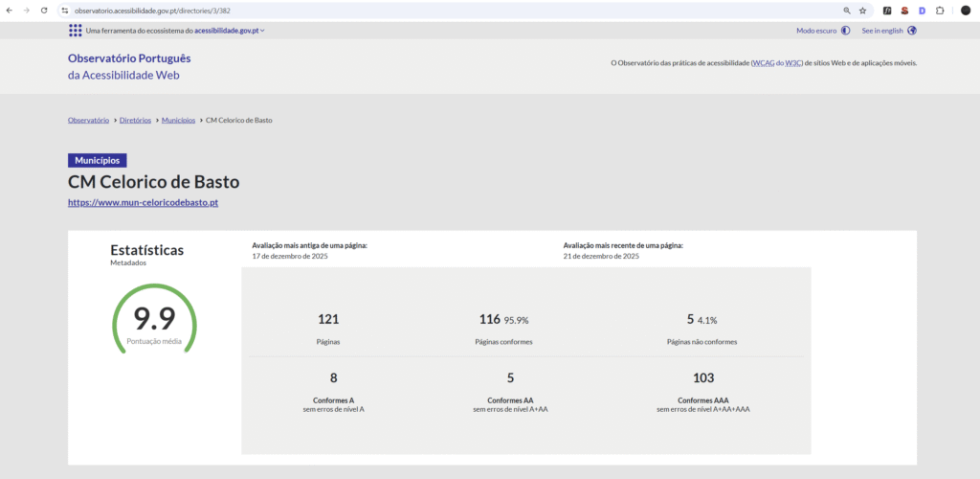Click the zoom magnifier icon in address bar
The width and height of the screenshot is (980, 479).
tap(846, 11)
